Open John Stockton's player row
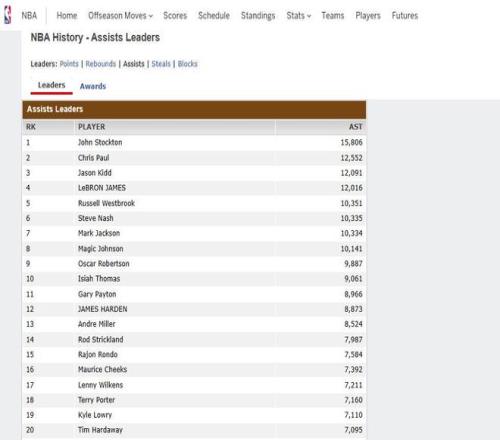Image resolution: width=500 pixels, height=440 pixels. click(194, 142)
